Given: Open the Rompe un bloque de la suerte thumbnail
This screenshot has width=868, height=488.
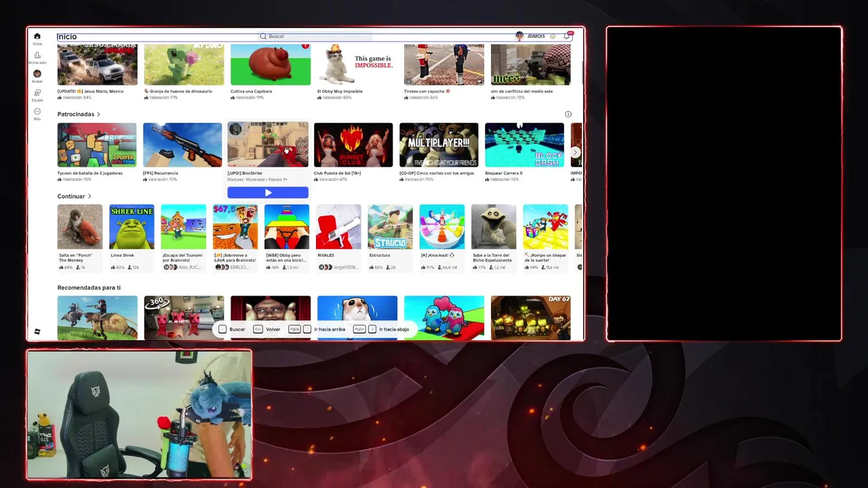Looking at the screenshot, I should pyautogui.click(x=545, y=226).
